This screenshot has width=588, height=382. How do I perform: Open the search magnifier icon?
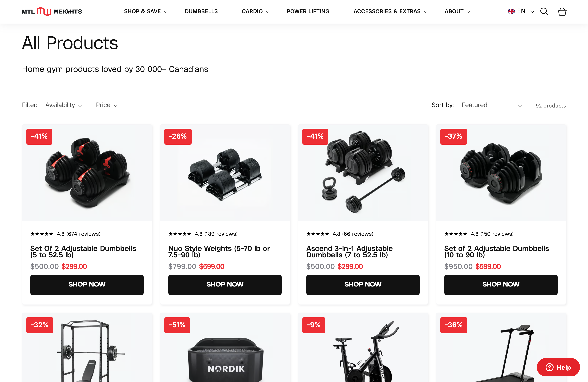click(x=544, y=11)
